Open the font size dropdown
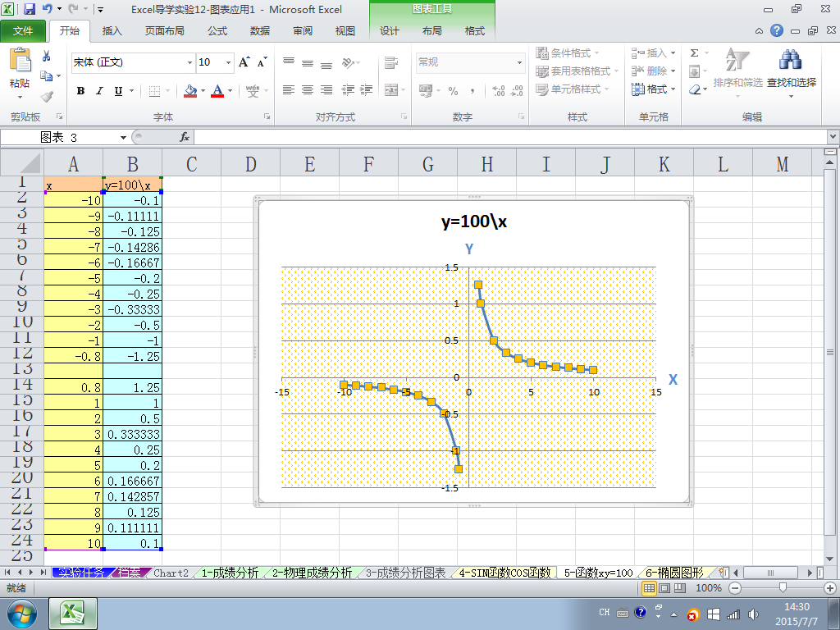Screen dimensions: 840x630 tap(229, 62)
